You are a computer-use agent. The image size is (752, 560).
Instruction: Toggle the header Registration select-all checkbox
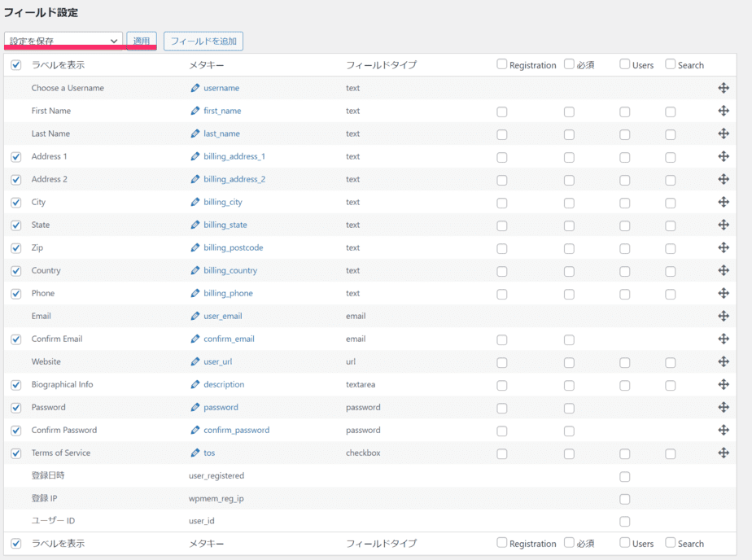502,64
